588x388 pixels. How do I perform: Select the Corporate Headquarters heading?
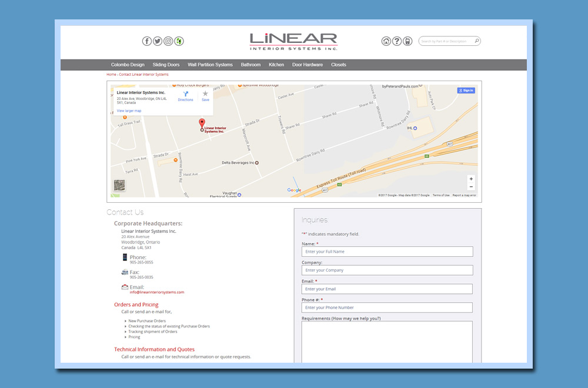pos(148,223)
